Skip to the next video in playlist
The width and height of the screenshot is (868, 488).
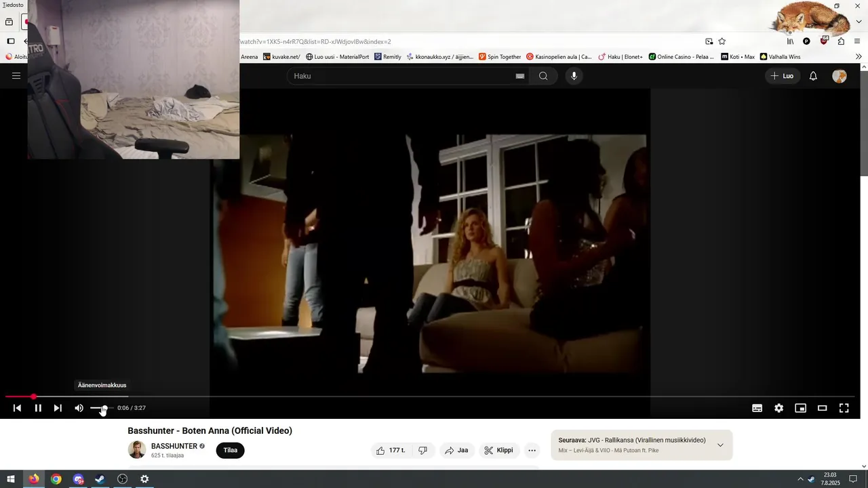tap(58, 408)
